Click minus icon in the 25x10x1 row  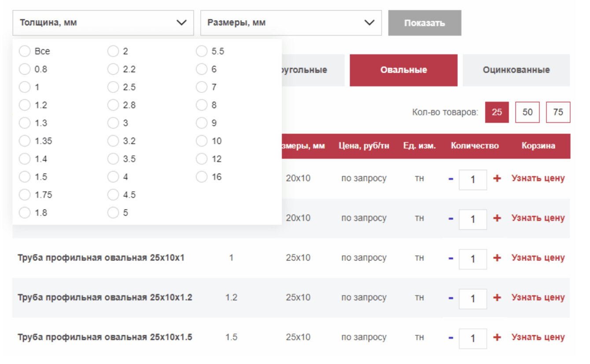(451, 258)
